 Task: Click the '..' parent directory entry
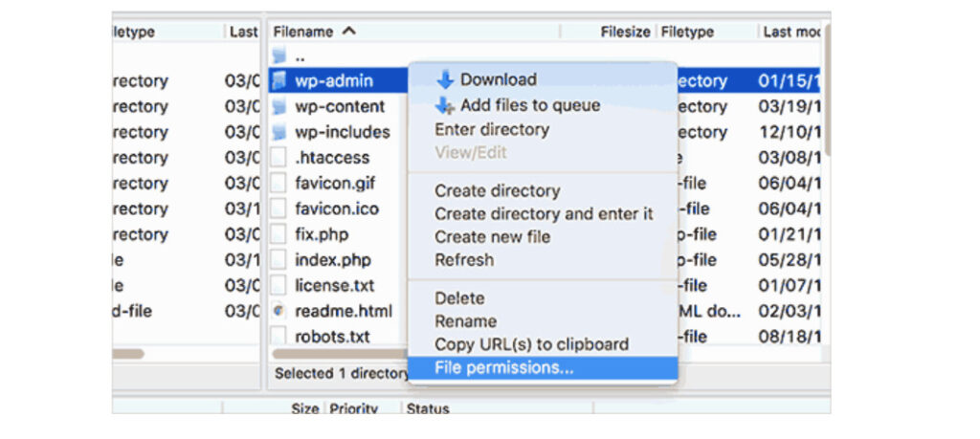pos(300,57)
